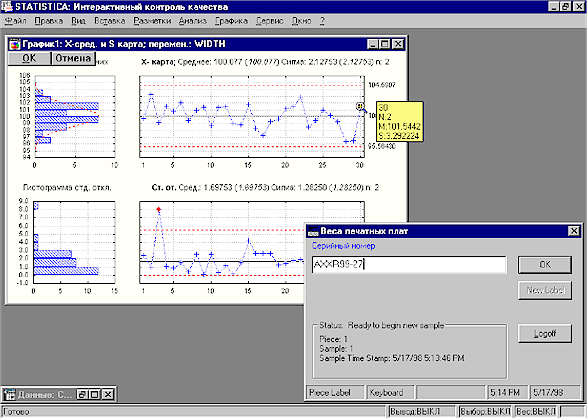Click the X-карта chart title

coord(265,62)
